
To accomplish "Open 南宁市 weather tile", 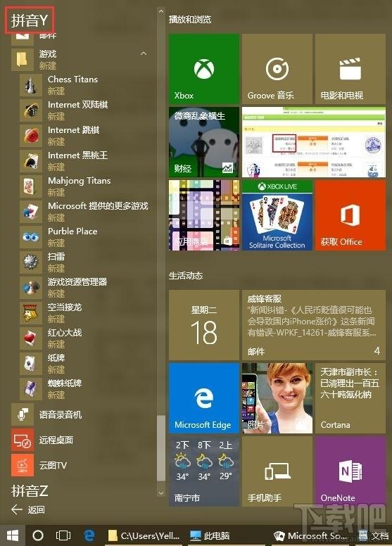I will tap(204, 471).
